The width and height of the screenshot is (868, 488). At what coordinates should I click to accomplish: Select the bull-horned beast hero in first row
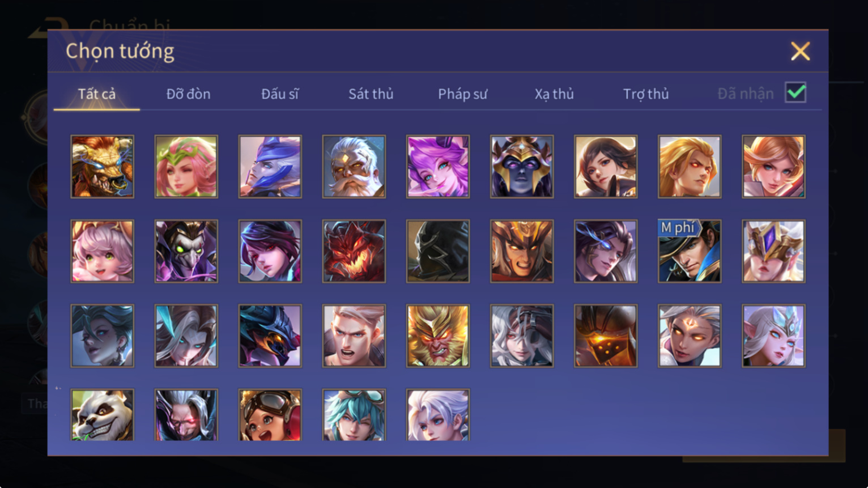point(103,167)
